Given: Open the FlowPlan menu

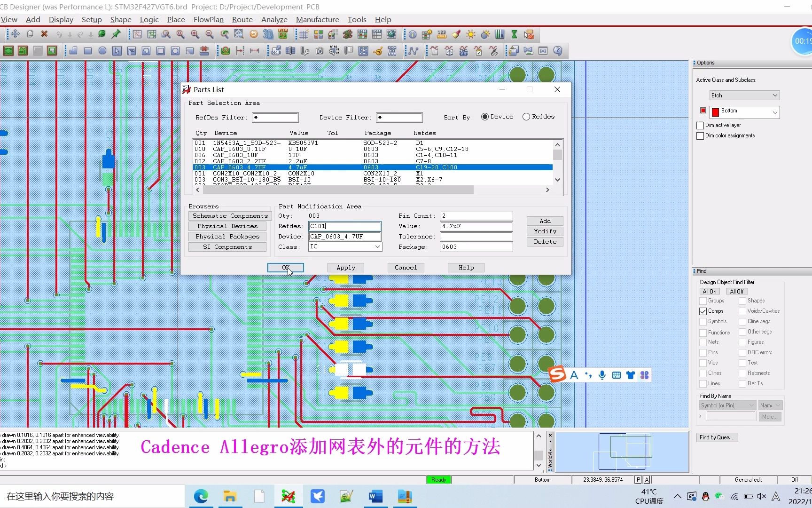Looking at the screenshot, I should click(x=209, y=20).
